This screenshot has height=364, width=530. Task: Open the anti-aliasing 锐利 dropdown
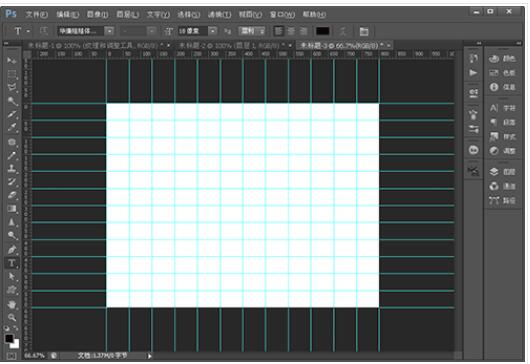pos(252,31)
